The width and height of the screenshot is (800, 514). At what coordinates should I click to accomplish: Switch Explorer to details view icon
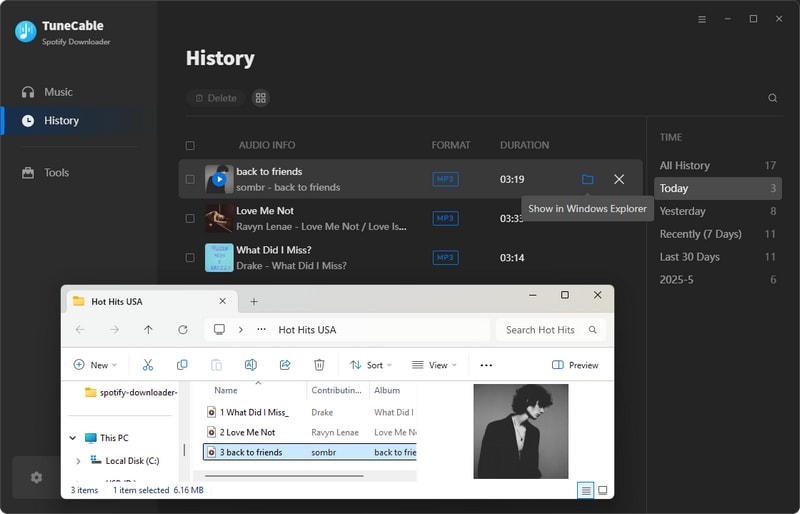click(586, 491)
